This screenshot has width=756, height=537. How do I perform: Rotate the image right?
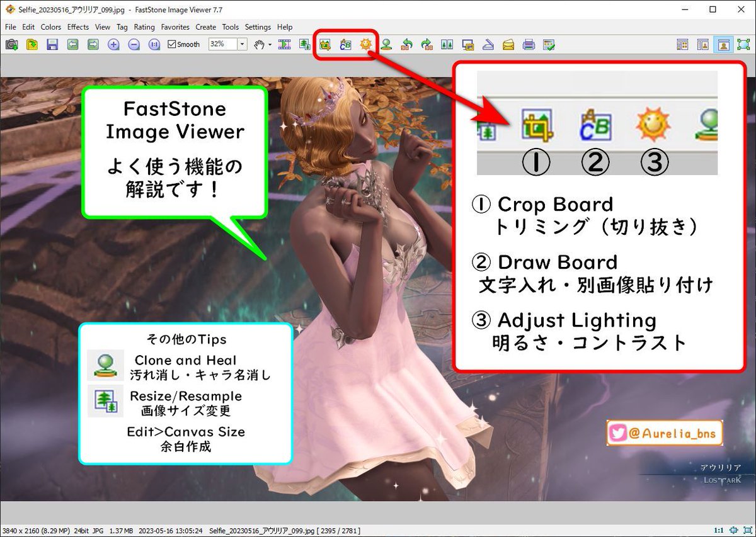click(x=427, y=44)
